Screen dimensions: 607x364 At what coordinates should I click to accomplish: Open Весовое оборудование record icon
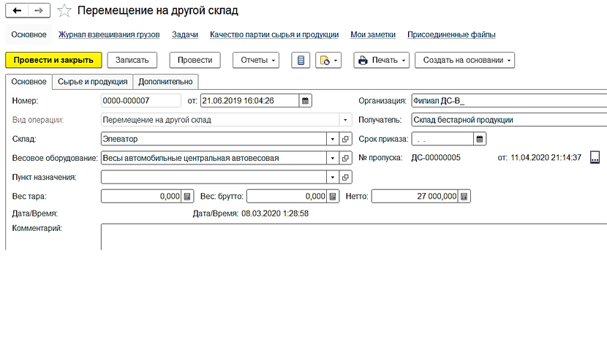[x=345, y=158]
